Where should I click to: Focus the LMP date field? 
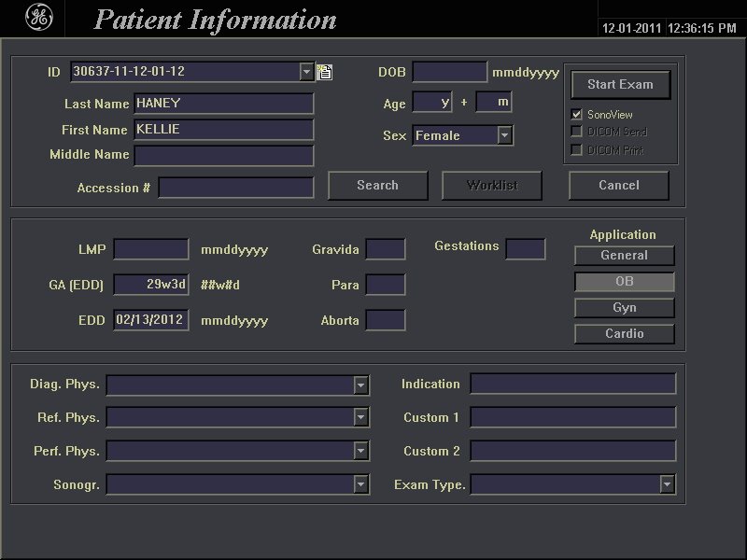pyautogui.click(x=151, y=249)
